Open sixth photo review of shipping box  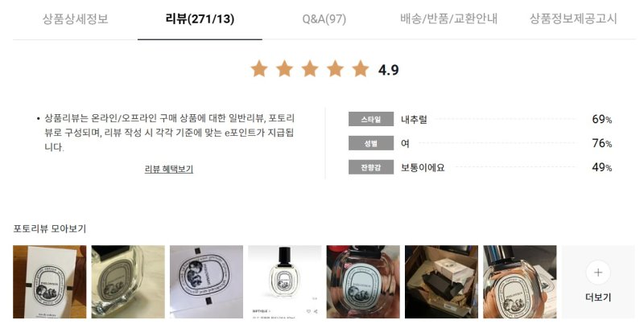tap(441, 281)
